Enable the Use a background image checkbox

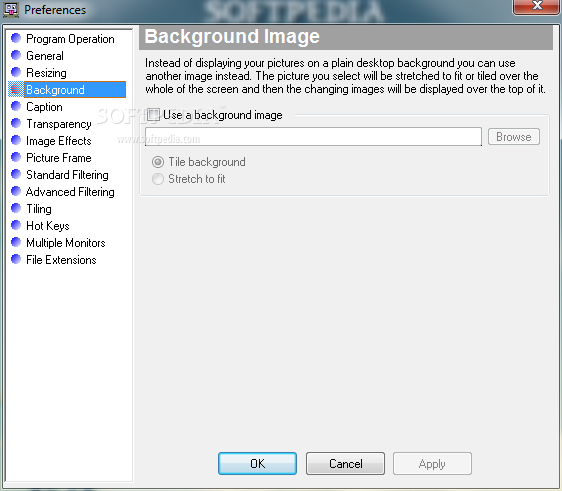click(153, 115)
